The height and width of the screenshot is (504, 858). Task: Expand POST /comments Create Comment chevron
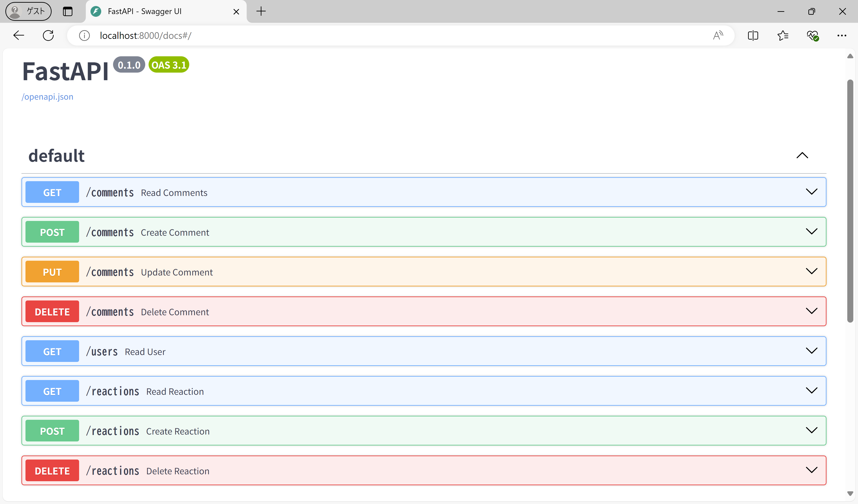(812, 232)
